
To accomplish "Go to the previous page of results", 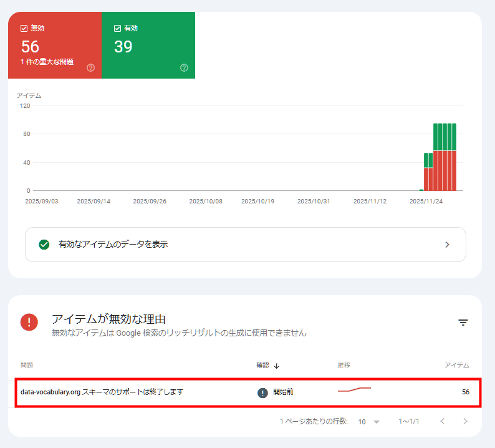I will click(443, 422).
